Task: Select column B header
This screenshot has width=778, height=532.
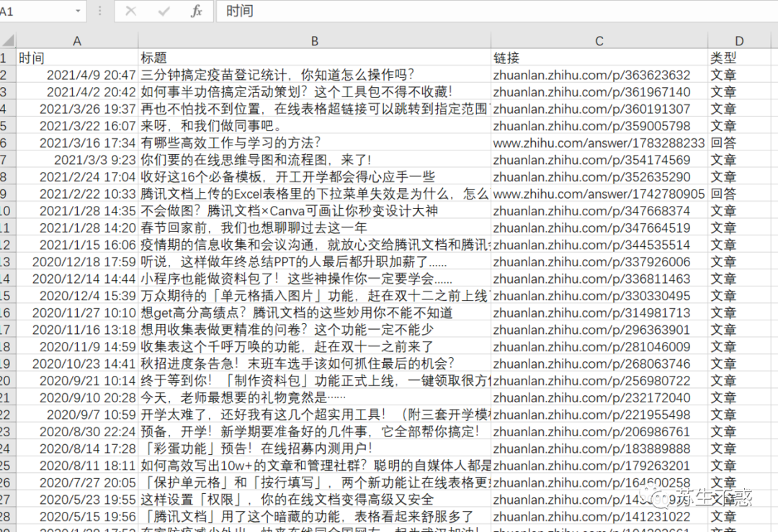Action: tap(315, 40)
